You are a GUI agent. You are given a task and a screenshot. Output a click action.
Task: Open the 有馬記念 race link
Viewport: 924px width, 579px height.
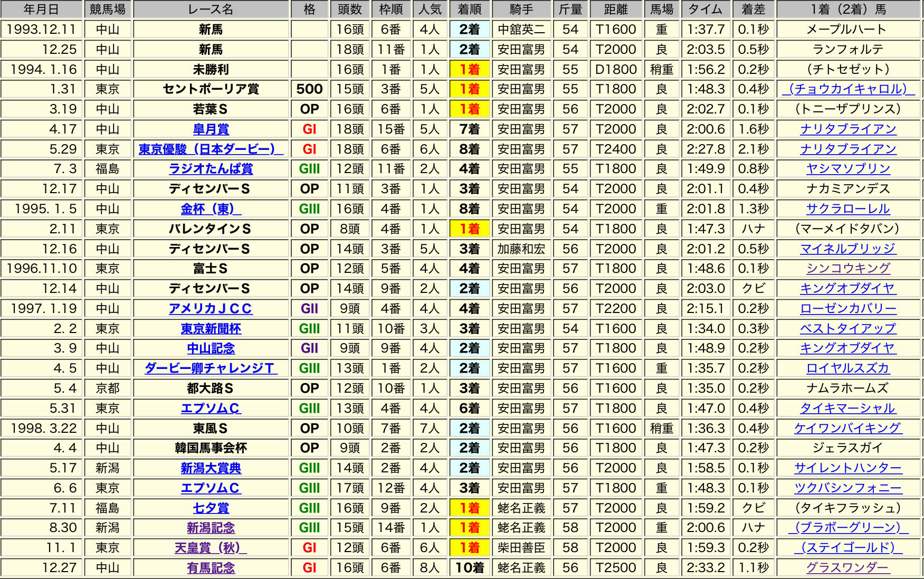tap(211, 568)
